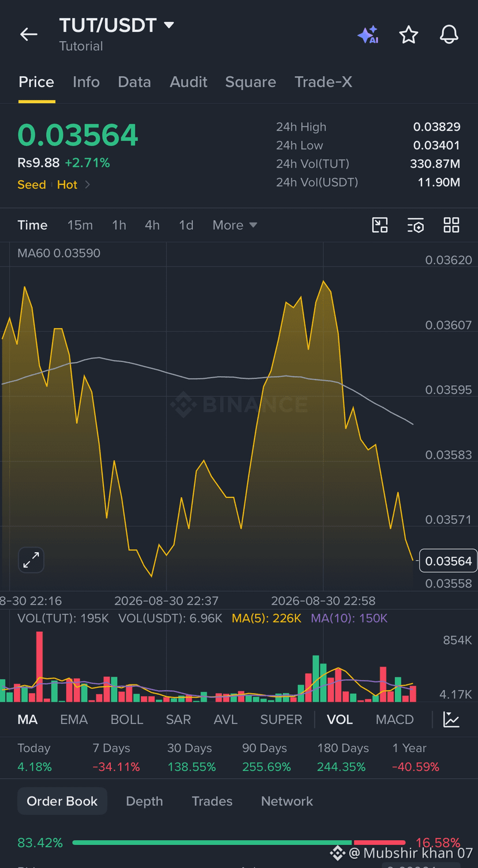
Task: Tap the large 0.03564 price
Action: tap(78, 135)
